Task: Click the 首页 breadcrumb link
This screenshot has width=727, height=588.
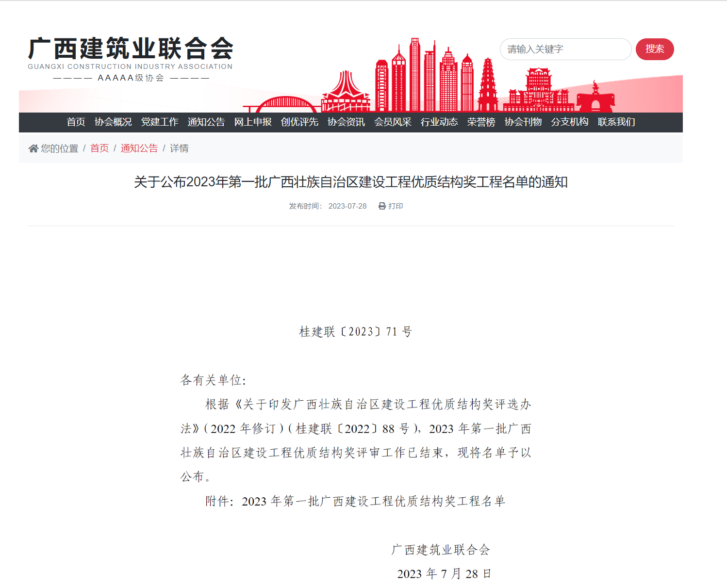Action: (99, 148)
